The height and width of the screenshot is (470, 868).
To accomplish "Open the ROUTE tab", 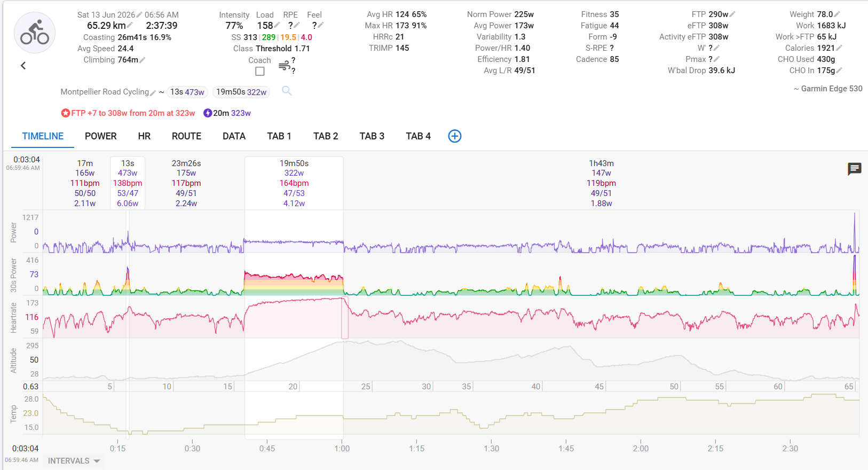I will [x=186, y=136].
